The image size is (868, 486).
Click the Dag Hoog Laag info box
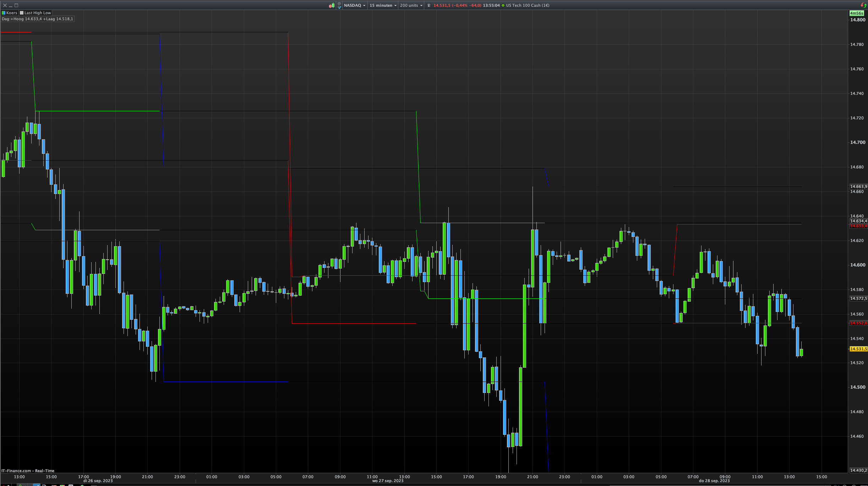click(37, 19)
